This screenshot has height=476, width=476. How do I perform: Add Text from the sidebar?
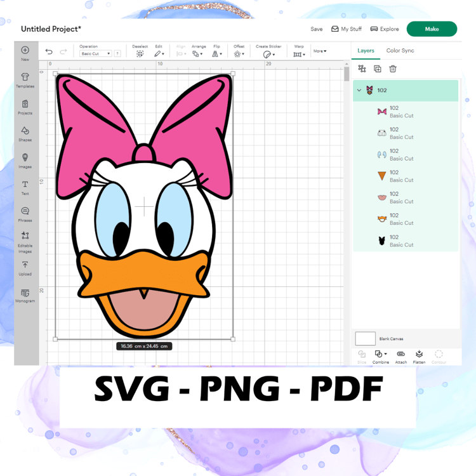click(25, 188)
